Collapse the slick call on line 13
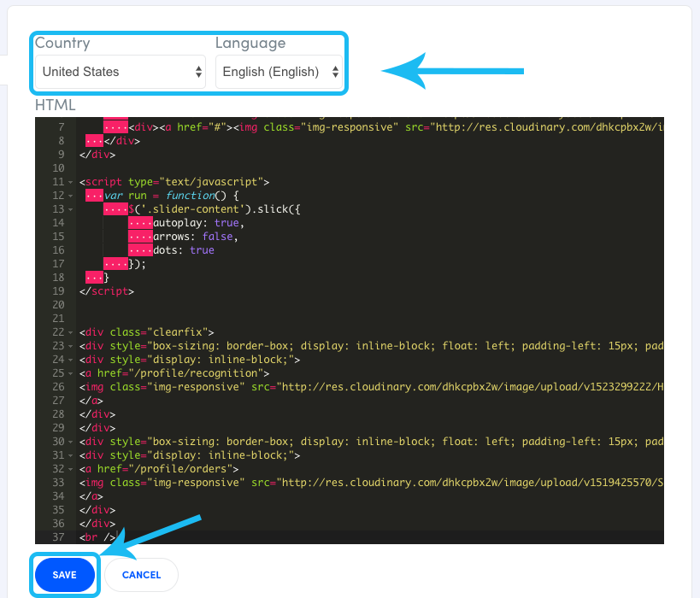Screen dimensions: 700x598 (69, 208)
